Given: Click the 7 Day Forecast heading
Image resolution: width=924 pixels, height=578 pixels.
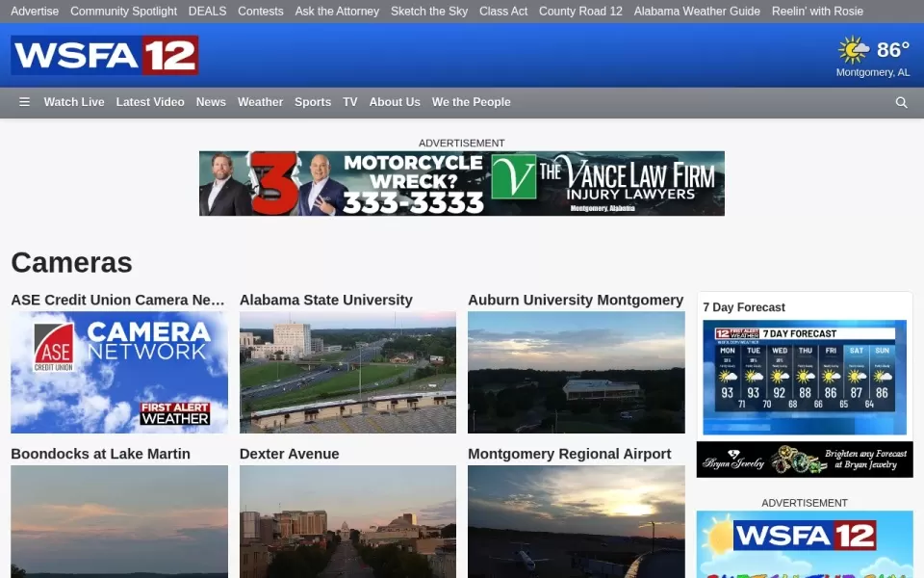Looking at the screenshot, I should (x=744, y=307).
